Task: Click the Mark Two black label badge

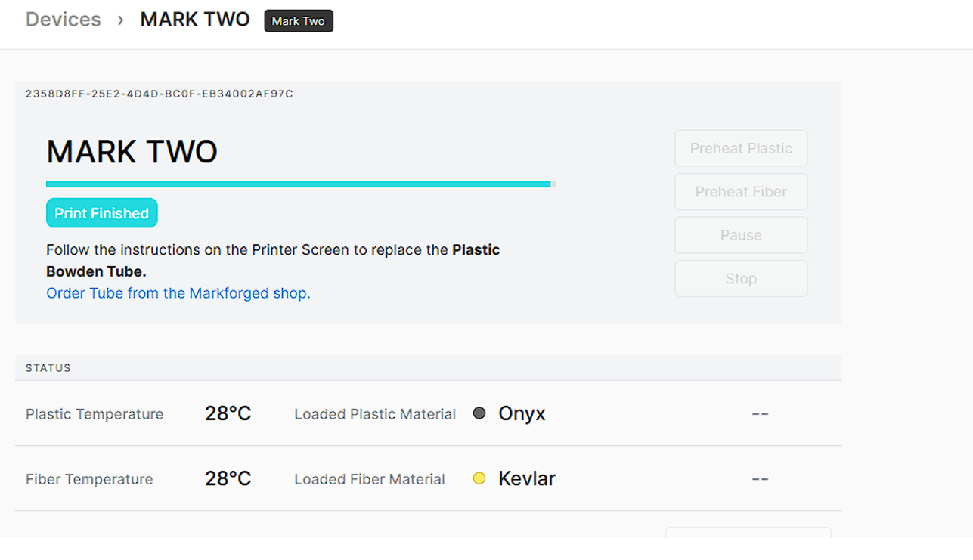Action: [x=299, y=20]
